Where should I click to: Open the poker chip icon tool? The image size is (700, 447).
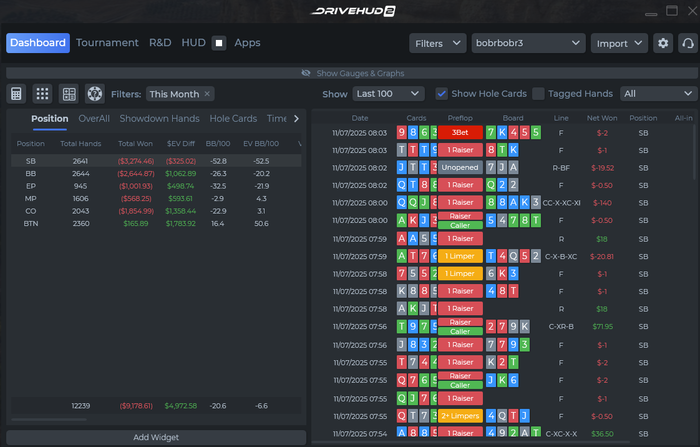(x=95, y=94)
